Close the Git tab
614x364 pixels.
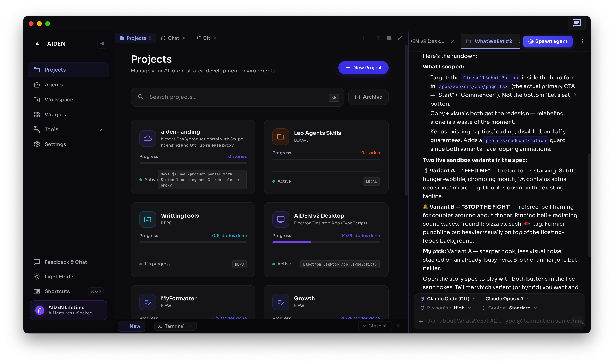pos(215,38)
